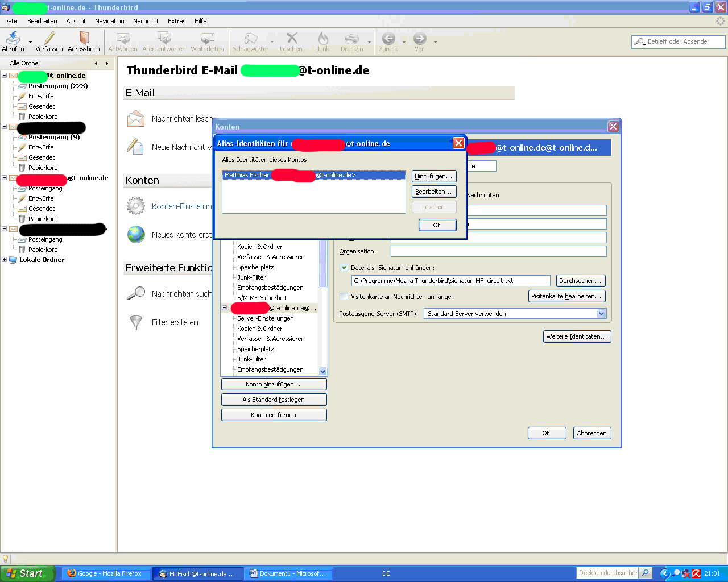Click the Neue Nachricht pencil icon
Screen dimensions: 728x582
point(135,147)
